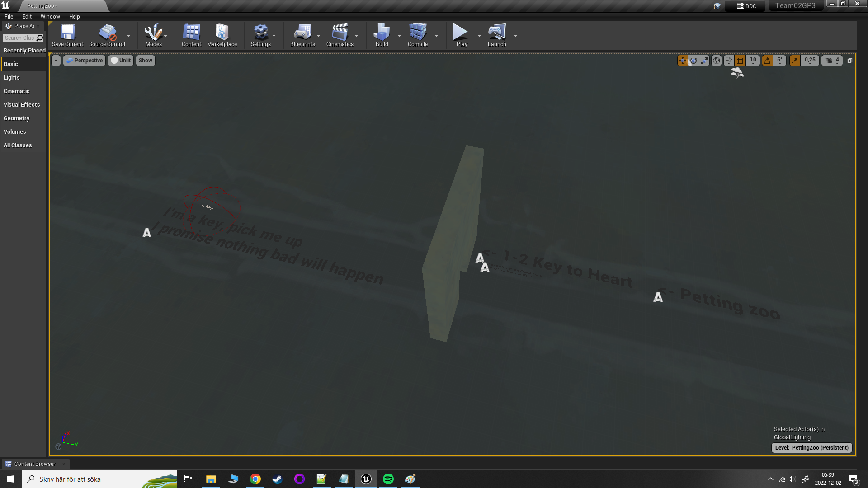Screen dimensions: 868x488
Task: Click the Settings gear toolbar icon
Action: click(x=261, y=35)
